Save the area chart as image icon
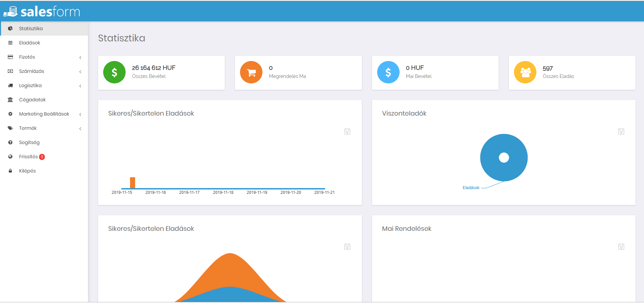This screenshot has height=303, width=644. click(347, 247)
